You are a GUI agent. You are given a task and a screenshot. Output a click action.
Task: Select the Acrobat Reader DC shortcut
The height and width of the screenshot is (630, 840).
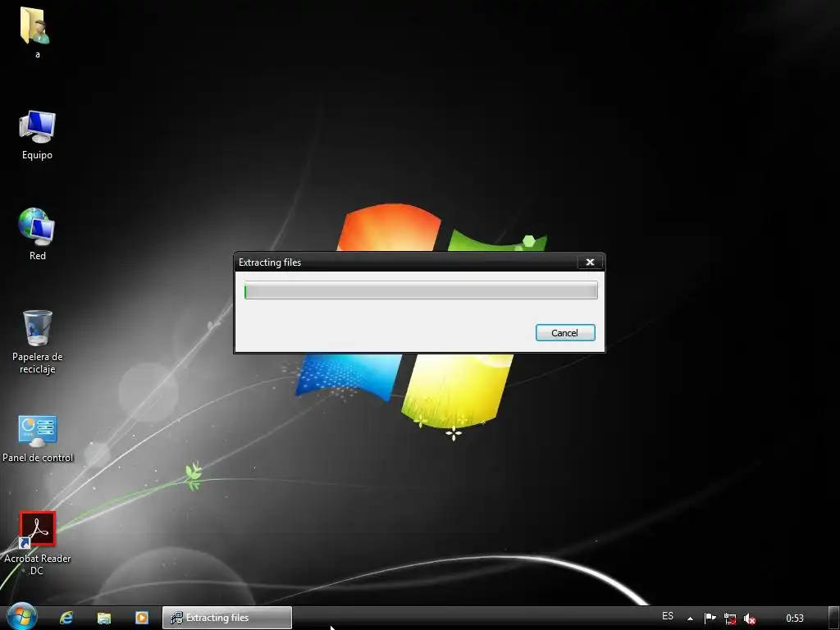[37, 543]
